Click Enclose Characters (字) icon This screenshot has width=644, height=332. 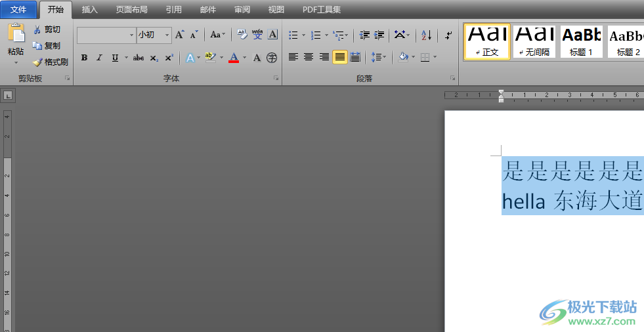click(272, 58)
